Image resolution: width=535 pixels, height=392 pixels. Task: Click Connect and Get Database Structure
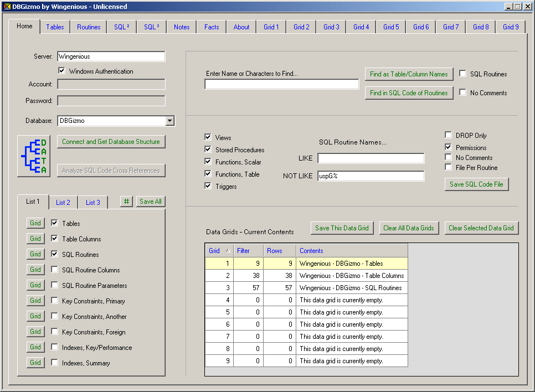111,142
